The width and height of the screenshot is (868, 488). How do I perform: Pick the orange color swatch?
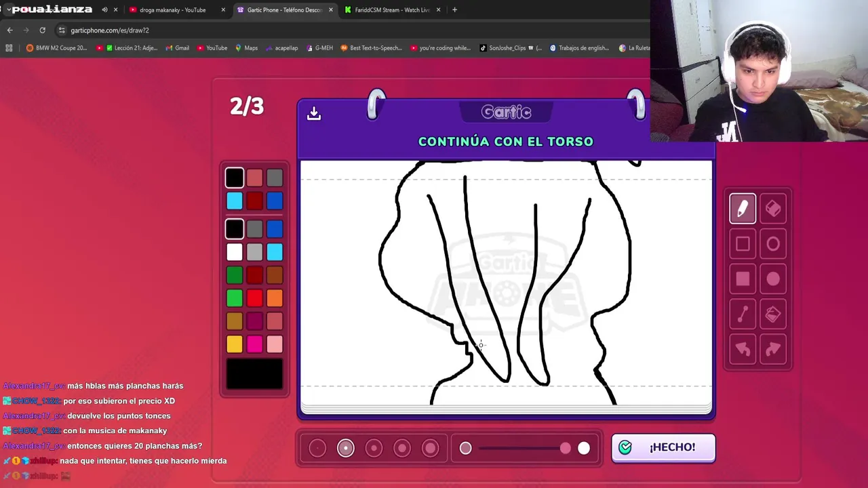pyautogui.click(x=275, y=298)
